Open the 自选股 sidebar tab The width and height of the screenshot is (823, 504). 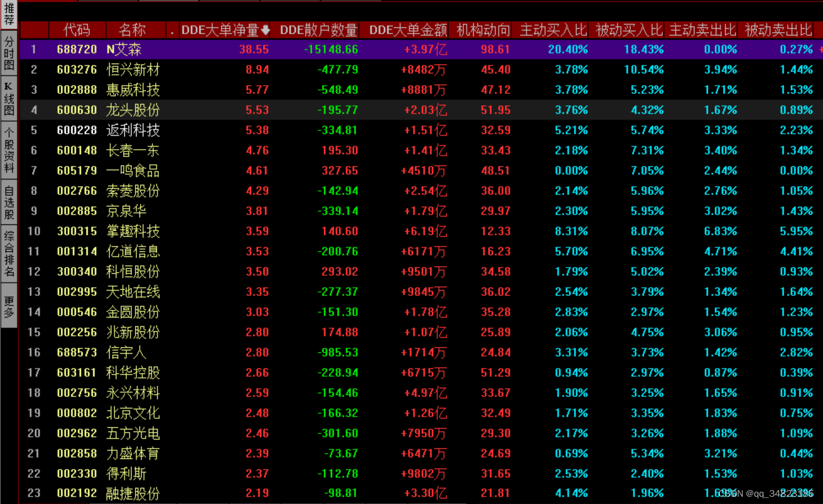tap(8, 202)
